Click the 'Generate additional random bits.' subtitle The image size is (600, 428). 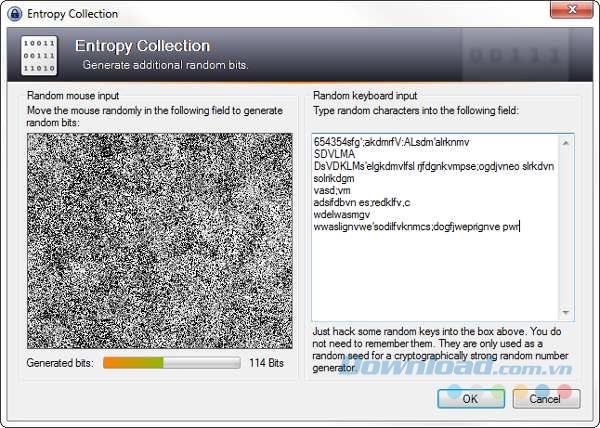(x=166, y=65)
